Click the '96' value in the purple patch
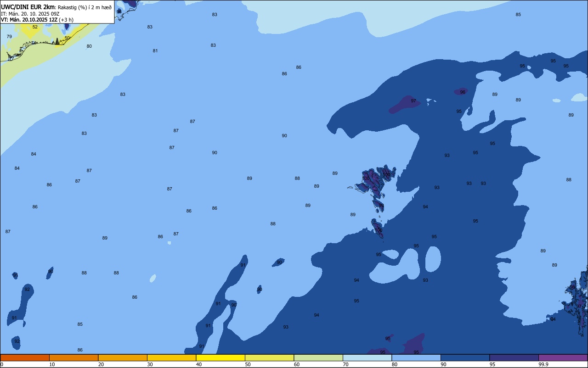 (463, 92)
